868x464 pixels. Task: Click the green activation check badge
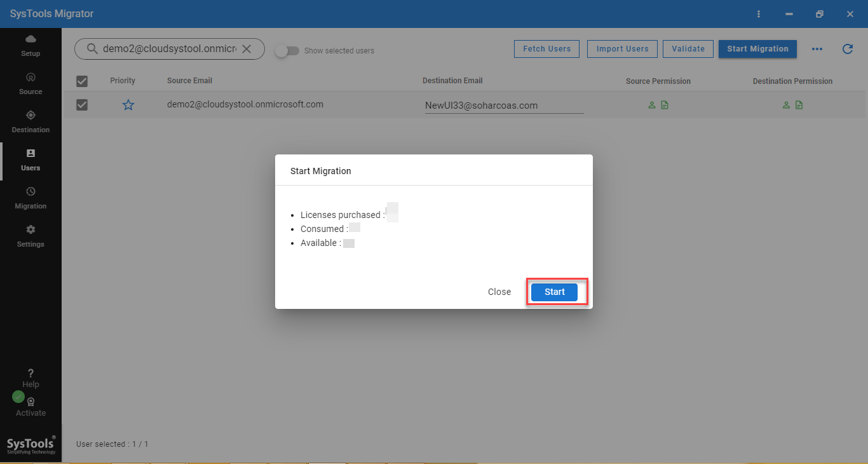click(18, 397)
